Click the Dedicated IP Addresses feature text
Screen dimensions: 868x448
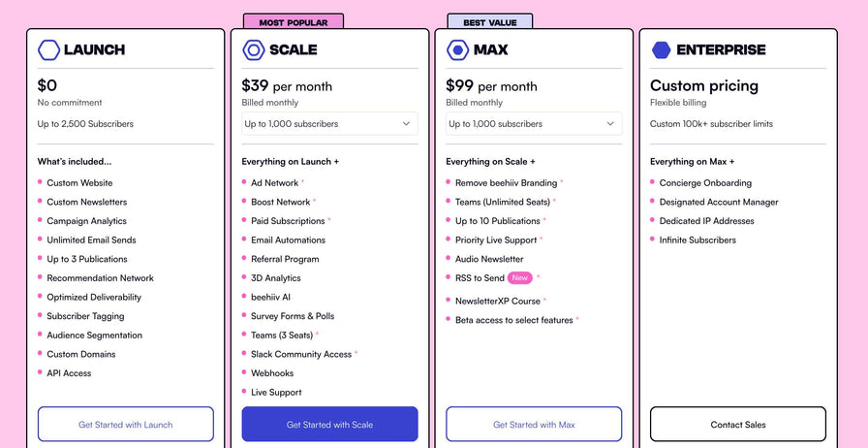(706, 221)
